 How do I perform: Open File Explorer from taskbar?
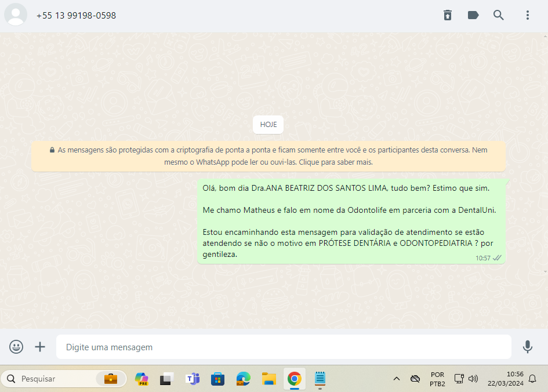[269, 379]
